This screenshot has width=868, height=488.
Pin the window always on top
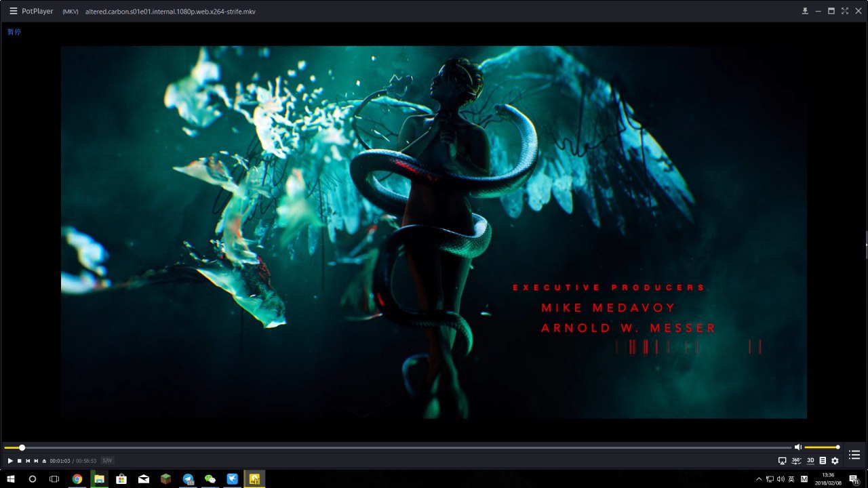click(x=805, y=11)
